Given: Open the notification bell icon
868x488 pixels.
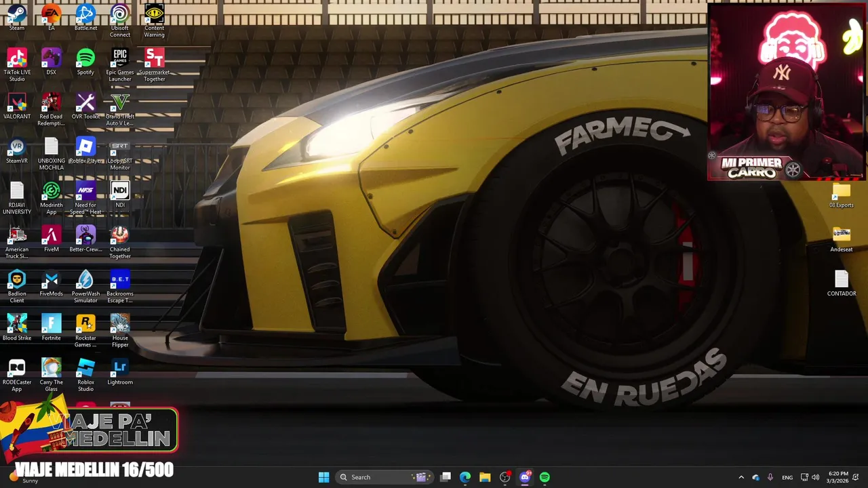Looking at the screenshot, I should click(x=856, y=477).
